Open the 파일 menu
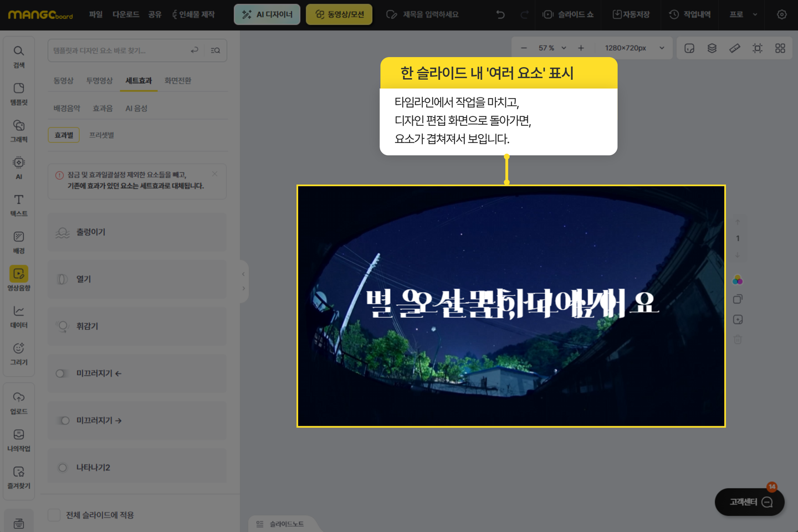Image resolution: width=798 pixels, height=532 pixels. 96,14
